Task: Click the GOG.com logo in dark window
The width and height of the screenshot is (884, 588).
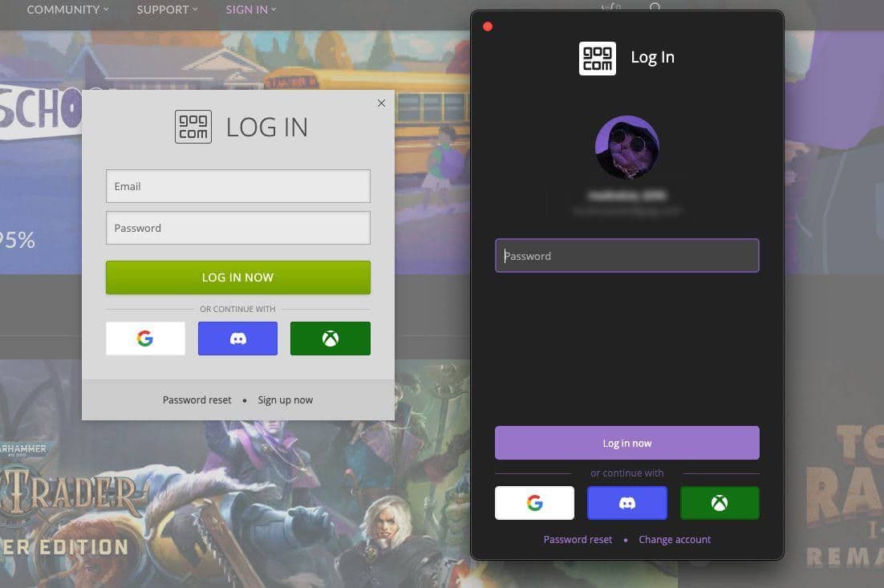Action: pyautogui.click(x=597, y=58)
